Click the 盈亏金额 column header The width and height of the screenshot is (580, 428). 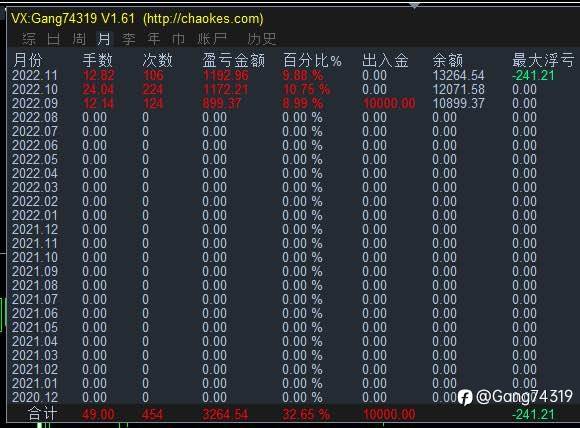[233, 60]
